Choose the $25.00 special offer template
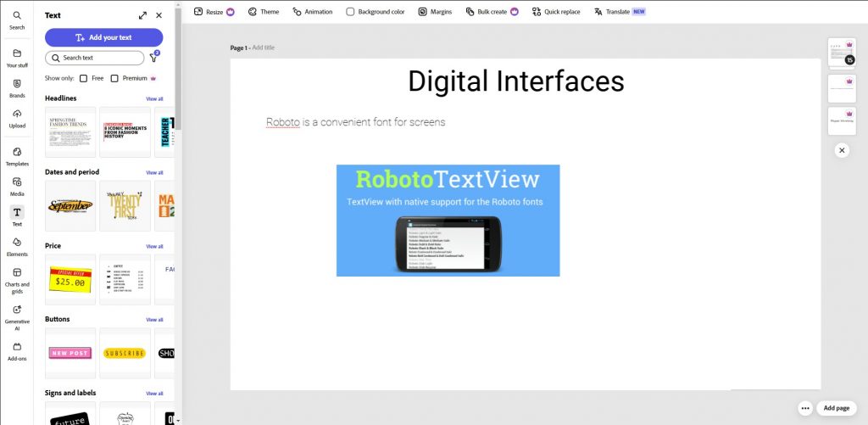The width and height of the screenshot is (868, 425). coord(70,279)
